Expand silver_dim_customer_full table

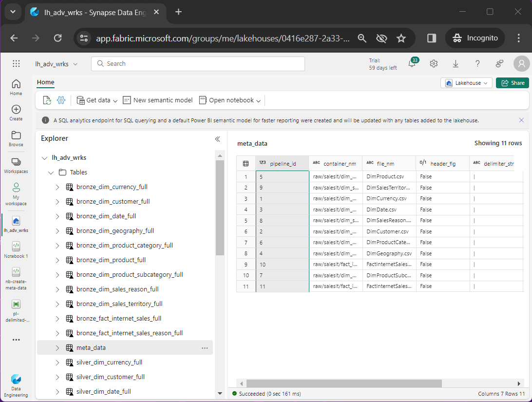pos(57,377)
